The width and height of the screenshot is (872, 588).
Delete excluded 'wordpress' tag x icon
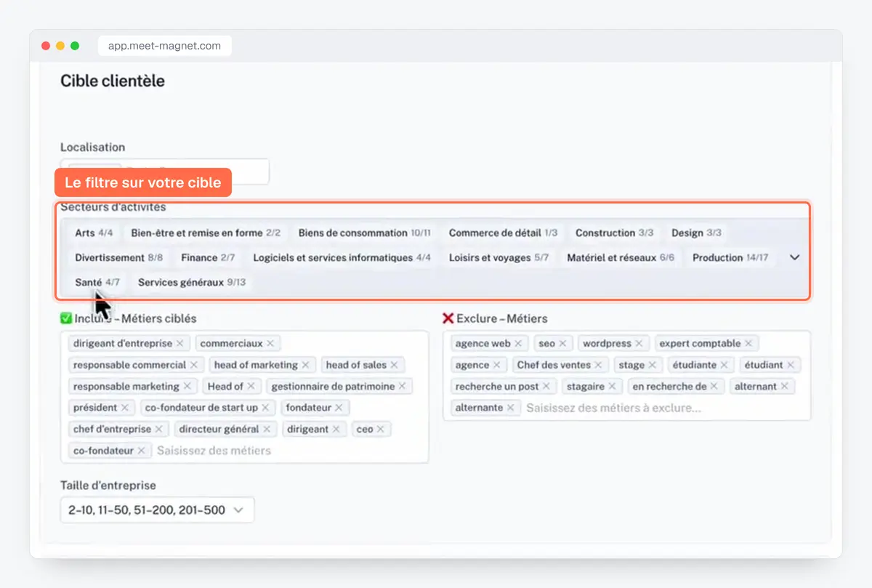[x=639, y=343]
